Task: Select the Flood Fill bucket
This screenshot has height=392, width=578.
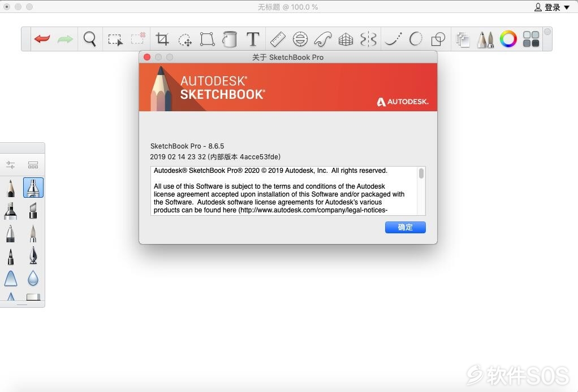Action: point(229,39)
